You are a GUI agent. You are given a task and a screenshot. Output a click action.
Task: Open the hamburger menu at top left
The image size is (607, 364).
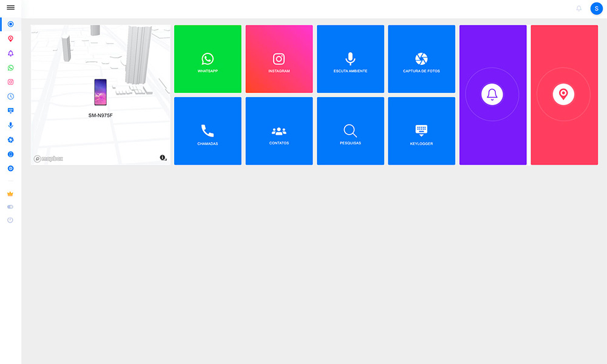point(10,7)
